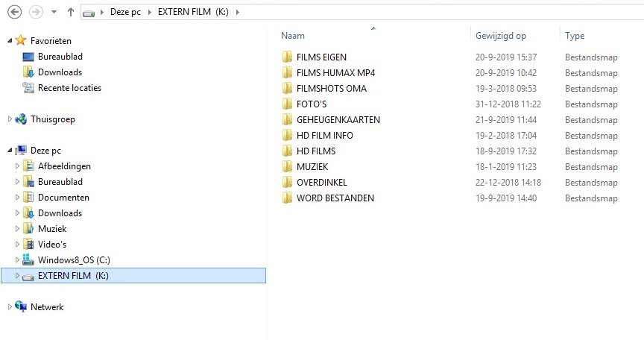The height and width of the screenshot is (340, 644).
Task: Select the MUZIEK folder name
Action: pyautogui.click(x=312, y=167)
